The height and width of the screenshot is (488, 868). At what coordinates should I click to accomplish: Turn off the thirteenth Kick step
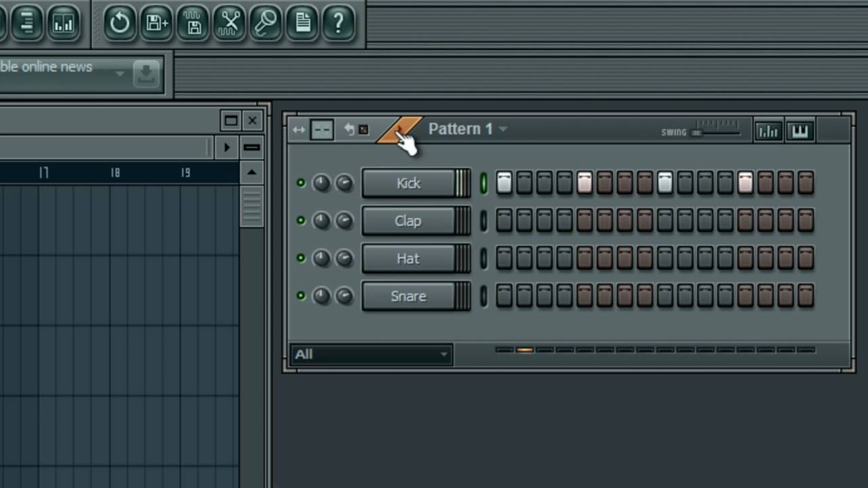745,183
